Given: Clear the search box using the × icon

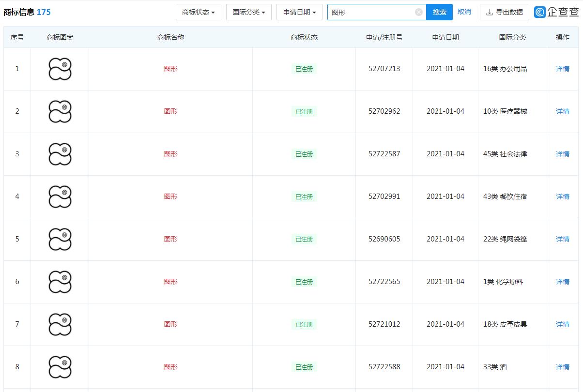Looking at the screenshot, I should click(x=417, y=12).
